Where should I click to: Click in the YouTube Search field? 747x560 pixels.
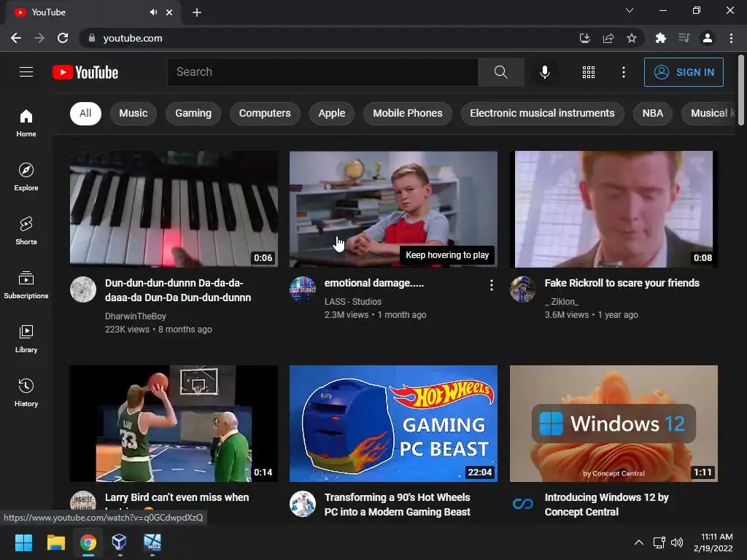tap(322, 72)
